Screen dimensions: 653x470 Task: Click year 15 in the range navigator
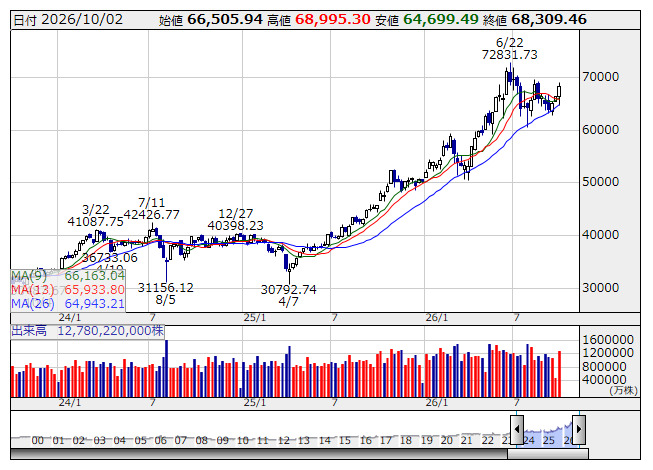(x=344, y=440)
